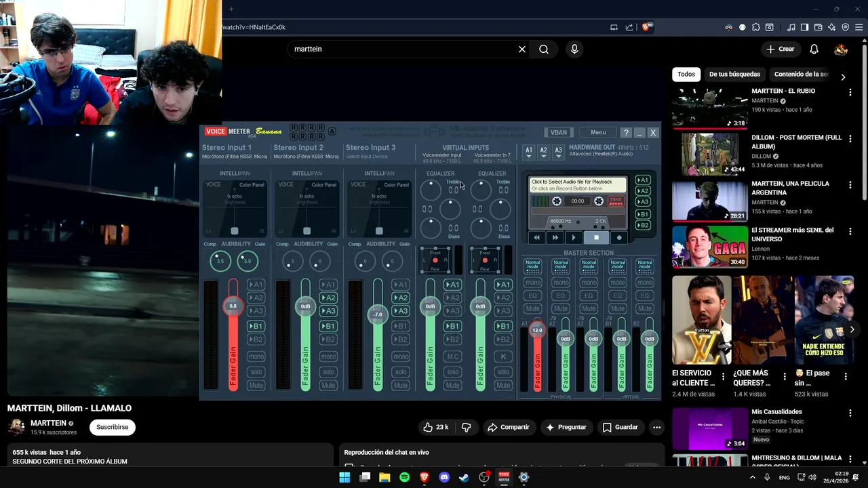Clear the YouTube search box with X
868x488 pixels.
coord(522,49)
